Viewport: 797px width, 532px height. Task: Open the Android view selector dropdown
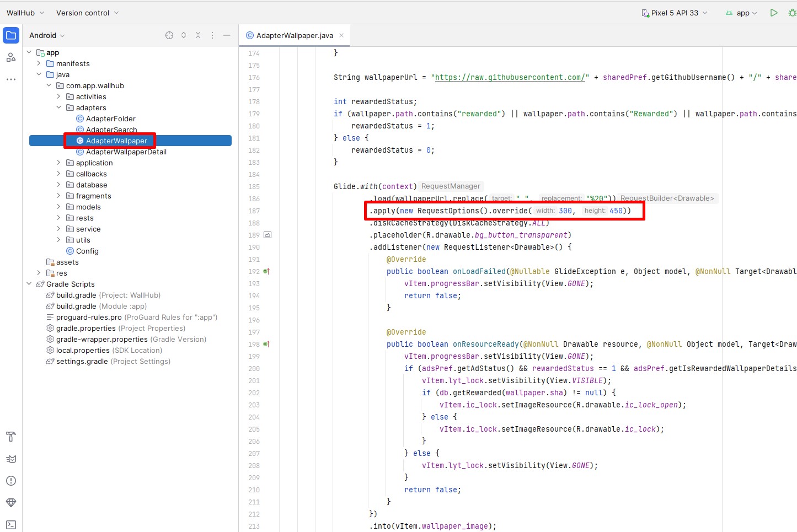[47, 35]
